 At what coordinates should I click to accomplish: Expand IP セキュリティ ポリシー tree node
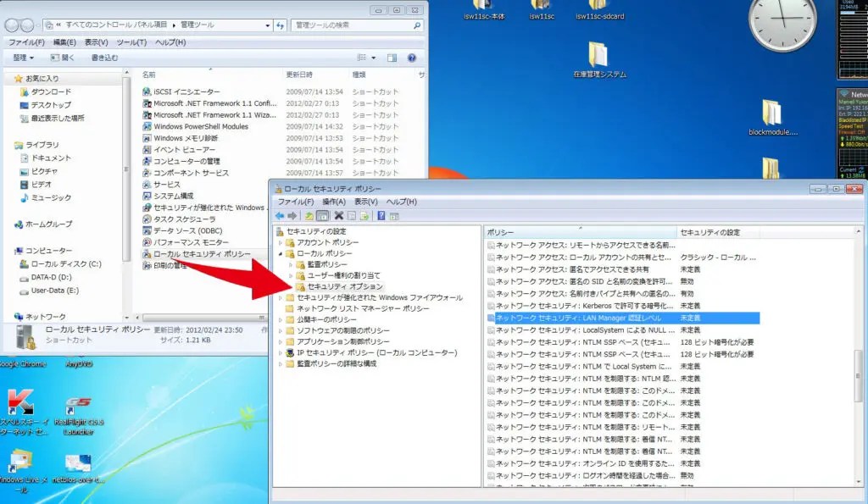pos(281,353)
